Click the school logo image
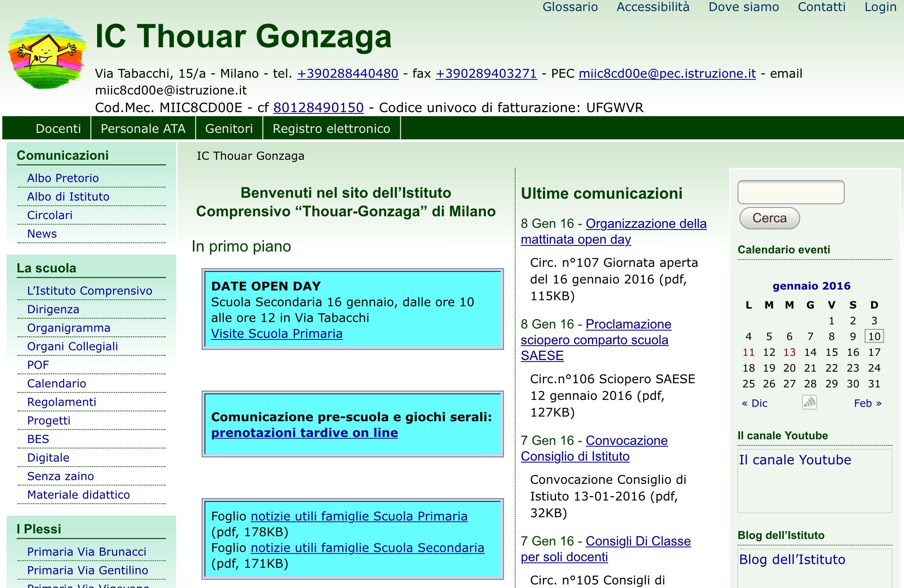Screen dimensions: 904x588 tap(47, 53)
